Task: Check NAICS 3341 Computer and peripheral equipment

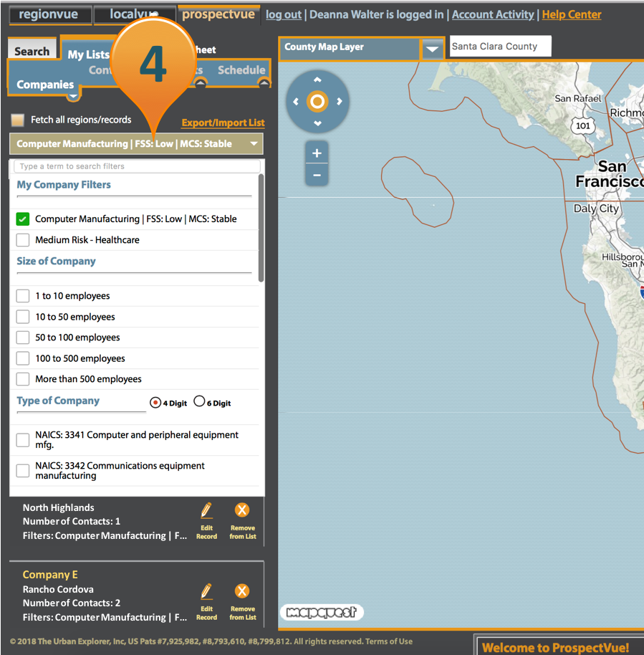Action: tap(22, 440)
